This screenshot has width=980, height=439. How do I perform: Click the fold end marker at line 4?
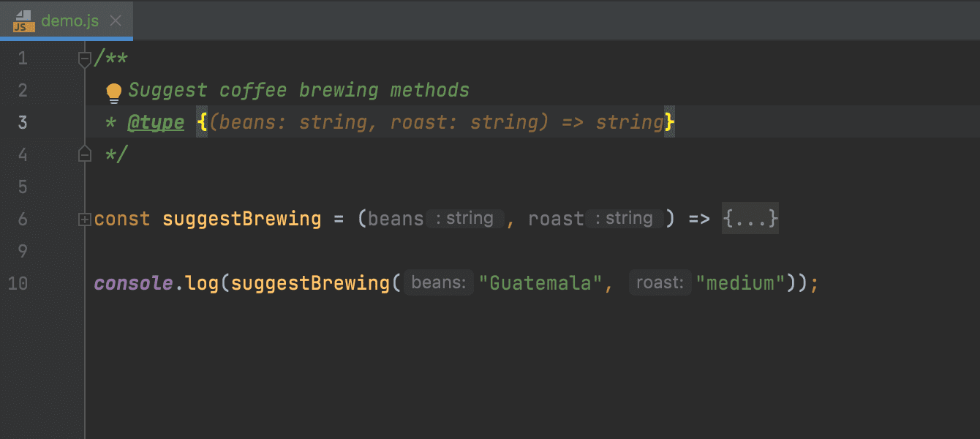click(x=85, y=154)
